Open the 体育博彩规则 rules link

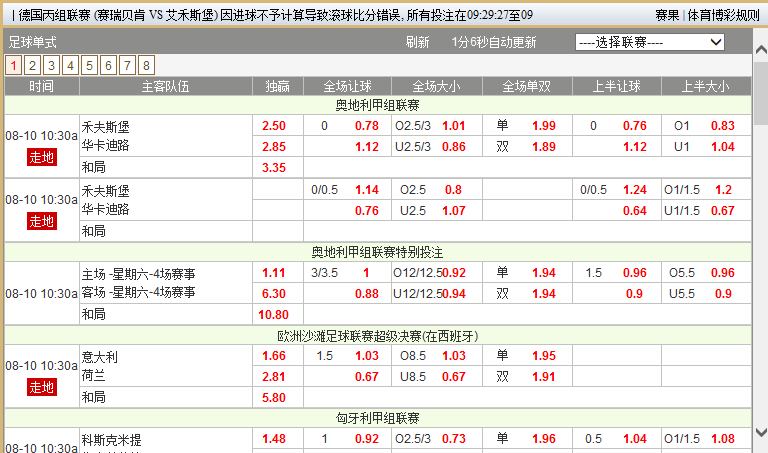click(x=723, y=15)
